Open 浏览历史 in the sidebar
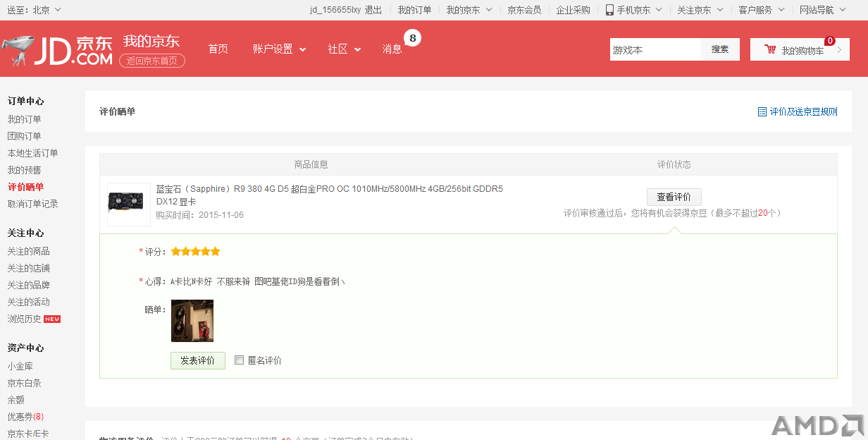Screen dimensions: 868x440 (25, 319)
